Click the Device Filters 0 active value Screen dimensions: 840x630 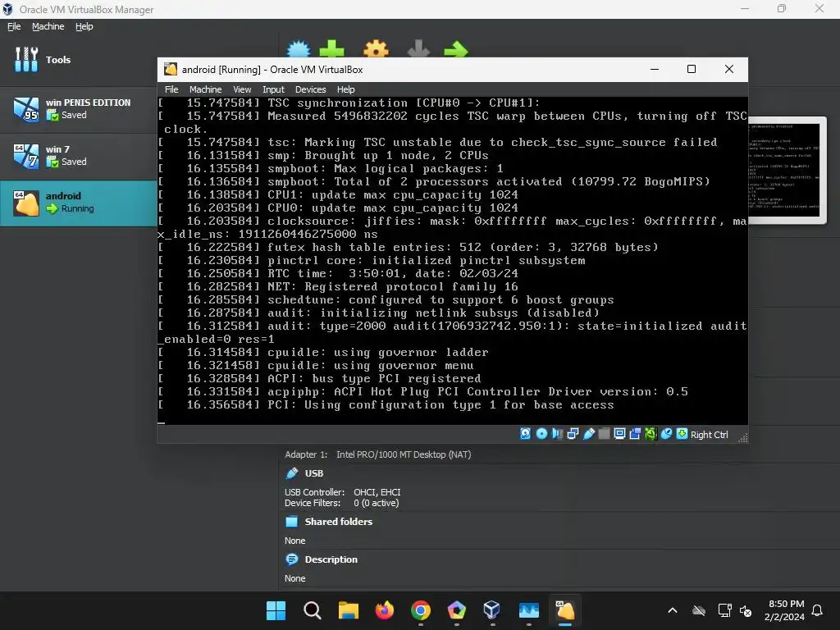376,503
